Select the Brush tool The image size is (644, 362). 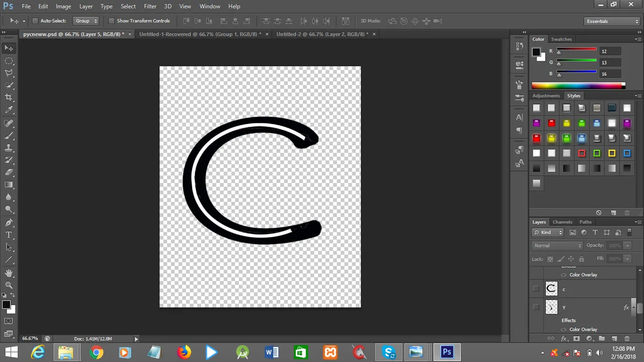coord(9,136)
